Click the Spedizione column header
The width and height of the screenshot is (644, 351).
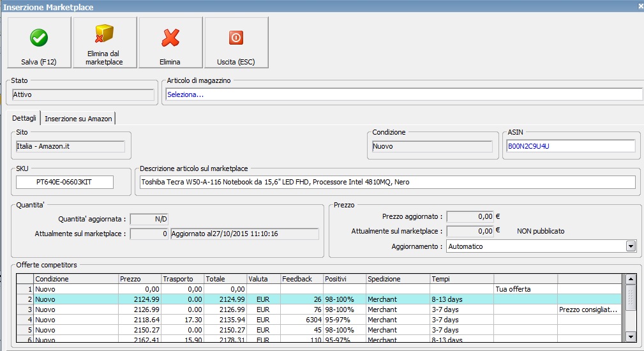(397, 279)
